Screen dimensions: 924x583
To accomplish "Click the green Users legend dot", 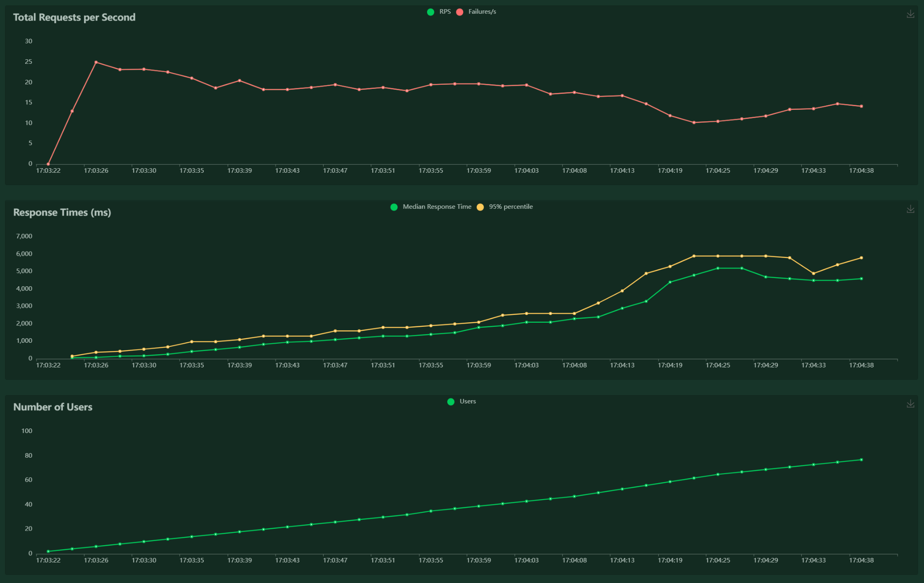I will [x=451, y=402].
